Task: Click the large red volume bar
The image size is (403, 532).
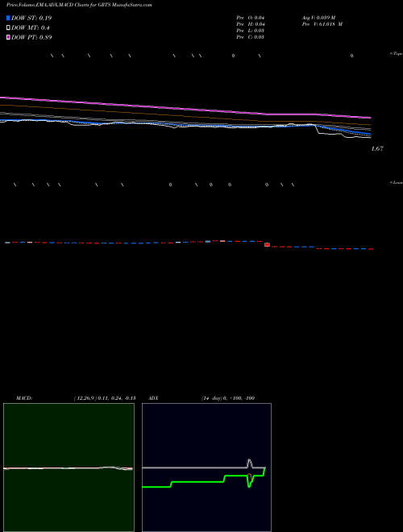Action: [x=267, y=244]
